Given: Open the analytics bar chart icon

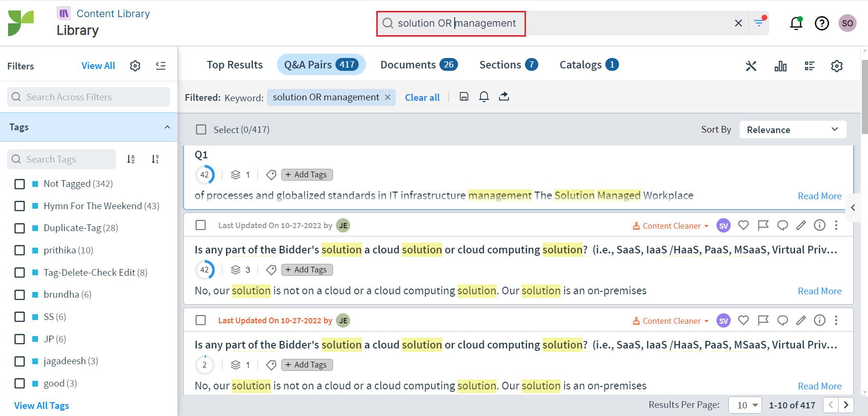Looking at the screenshot, I should 780,66.
